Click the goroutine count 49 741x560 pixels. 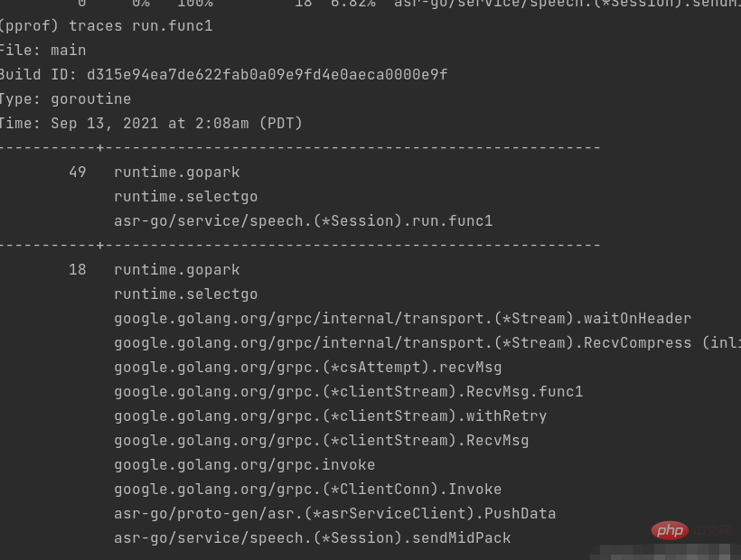(x=78, y=172)
